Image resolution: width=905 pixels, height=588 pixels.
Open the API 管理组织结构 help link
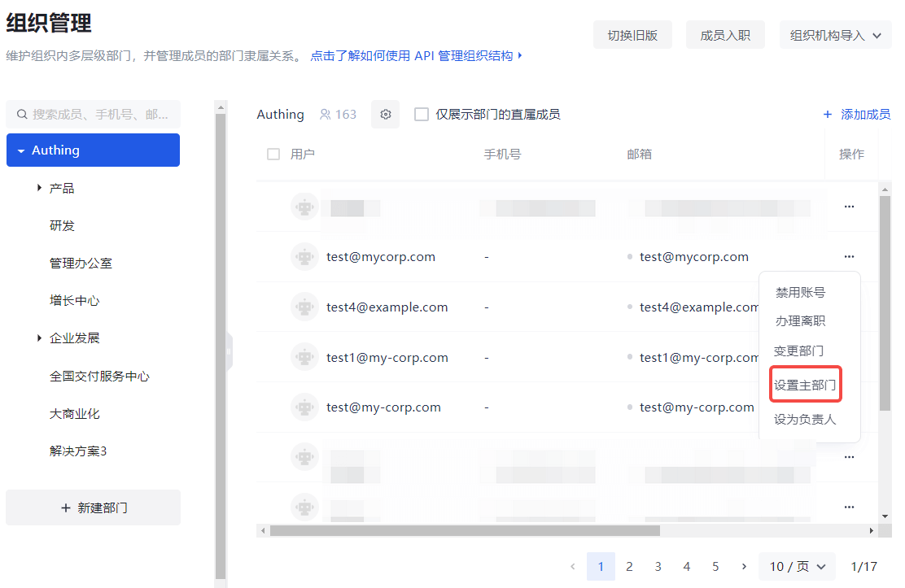click(416, 56)
